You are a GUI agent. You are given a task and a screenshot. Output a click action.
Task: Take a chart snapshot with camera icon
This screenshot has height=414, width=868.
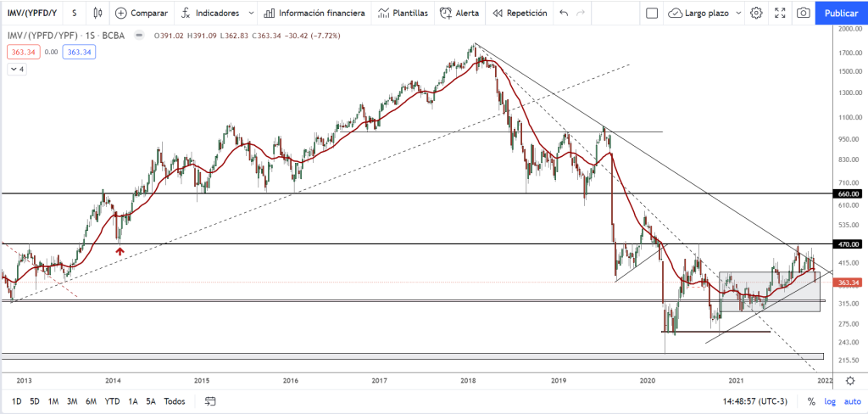(804, 13)
